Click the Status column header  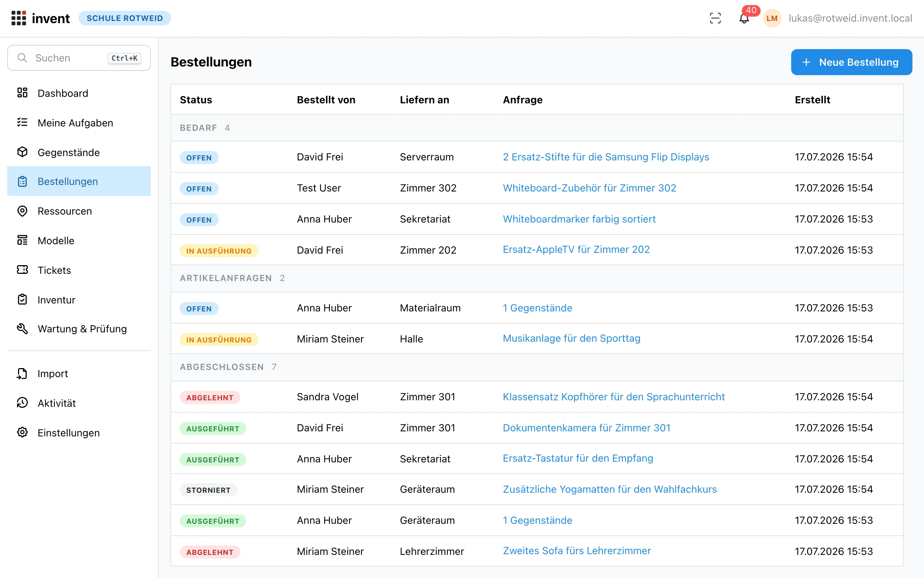[196, 100]
